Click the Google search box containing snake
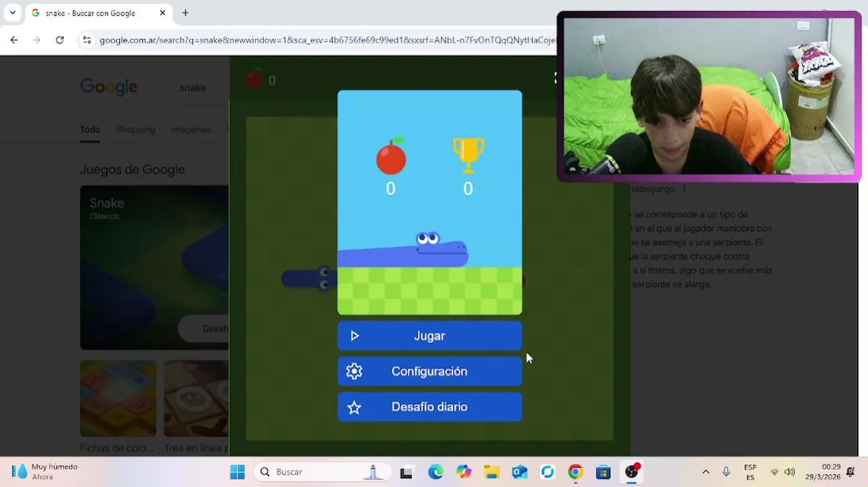Viewport: 868px width, 487px height. [196, 87]
